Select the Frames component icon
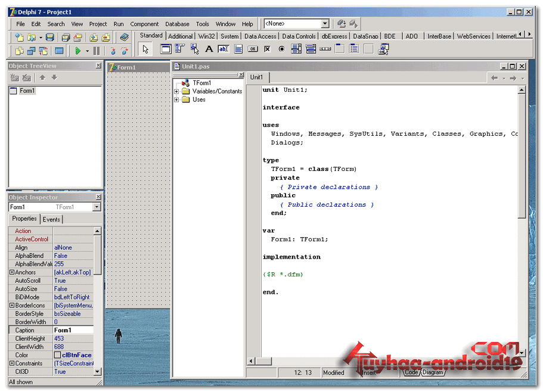Image resolution: width=543 pixels, height=392 pixels. (166, 49)
